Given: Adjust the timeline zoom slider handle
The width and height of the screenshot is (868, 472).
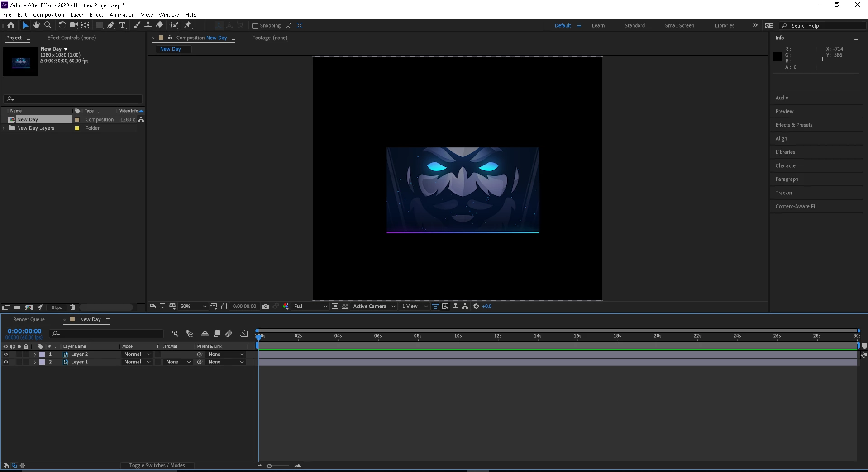Looking at the screenshot, I should [269, 466].
